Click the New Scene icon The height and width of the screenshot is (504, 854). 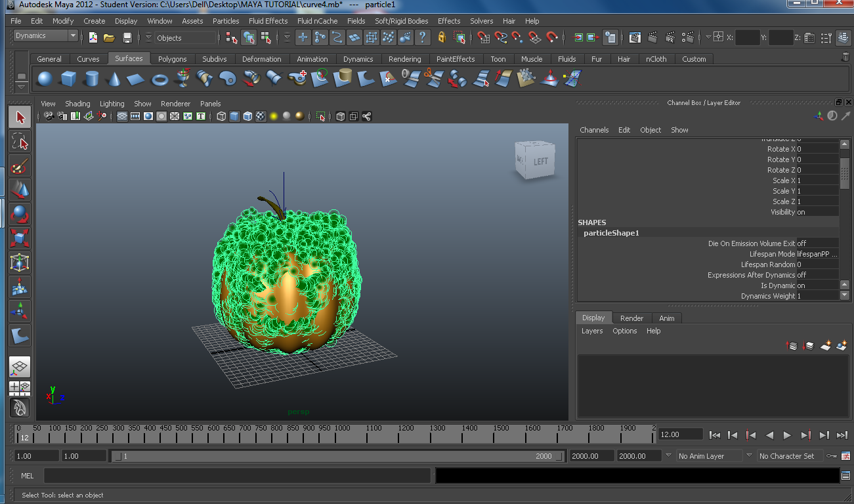(93, 37)
